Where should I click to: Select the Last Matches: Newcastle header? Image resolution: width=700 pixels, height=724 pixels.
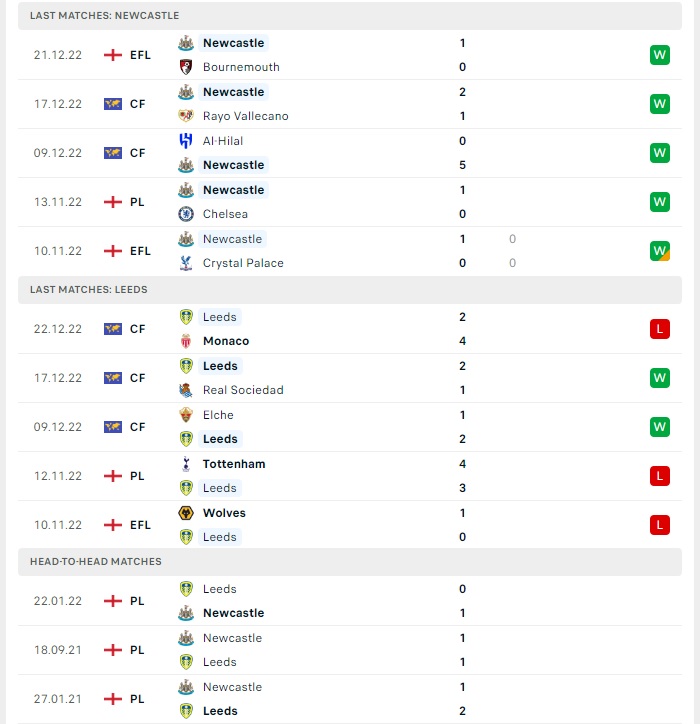click(350, 15)
